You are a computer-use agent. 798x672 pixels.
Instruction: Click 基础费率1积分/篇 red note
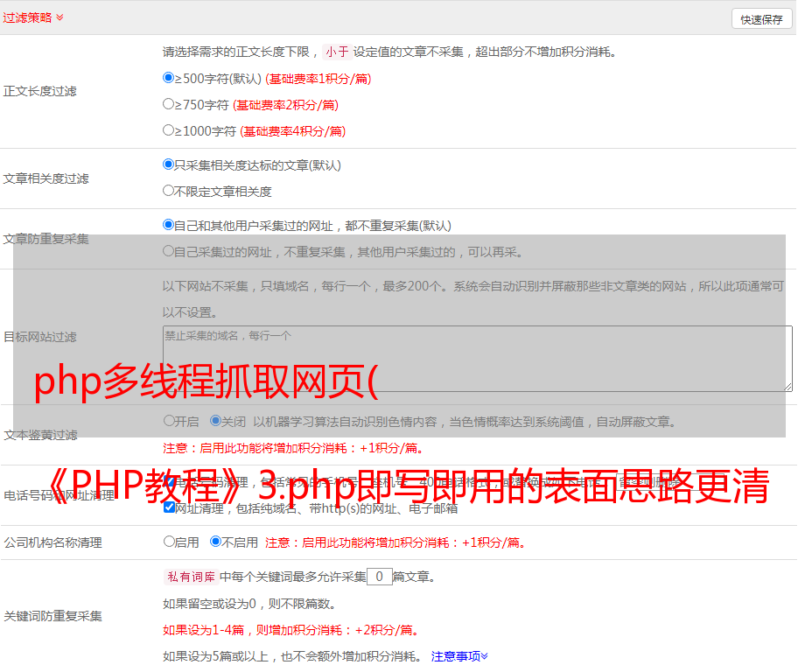pyautogui.click(x=318, y=79)
